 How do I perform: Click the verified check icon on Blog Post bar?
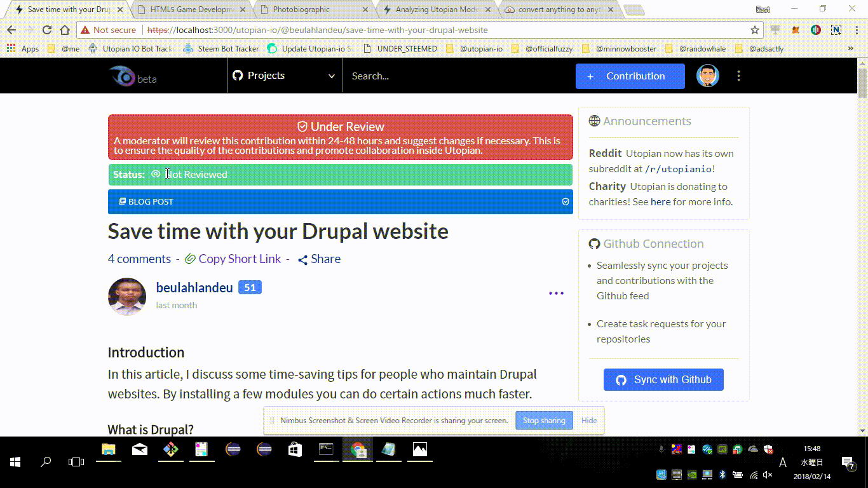click(566, 201)
